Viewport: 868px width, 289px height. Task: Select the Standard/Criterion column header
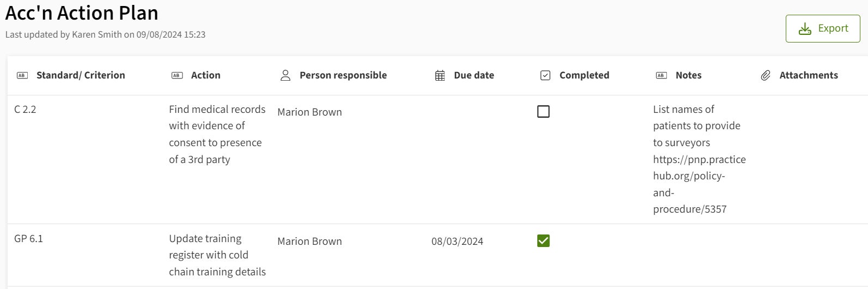click(x=81, y=75)
